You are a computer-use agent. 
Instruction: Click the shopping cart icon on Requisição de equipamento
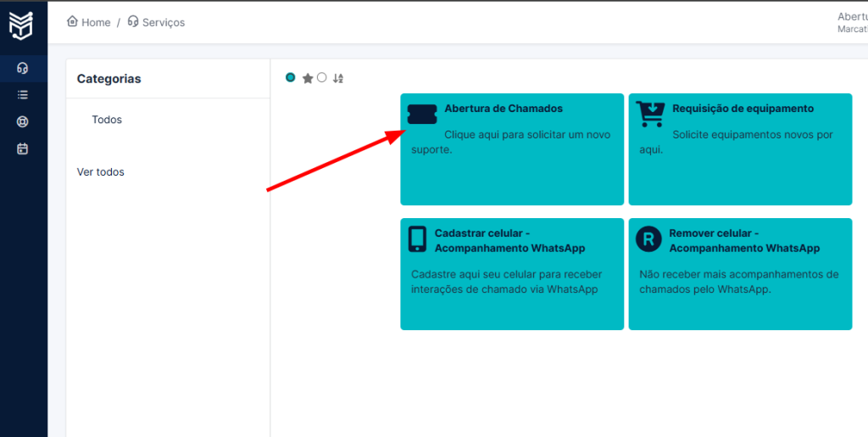click(x=650, y=114)
